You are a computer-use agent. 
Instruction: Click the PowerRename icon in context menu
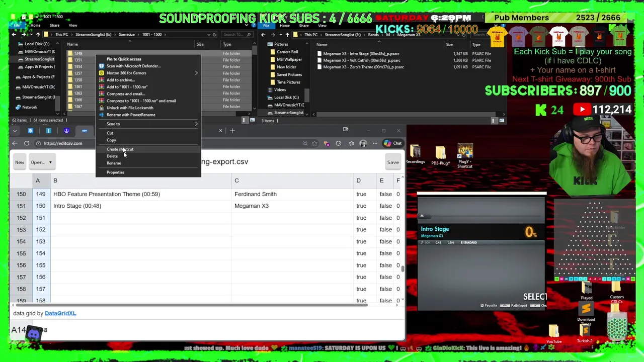point(101,115)
